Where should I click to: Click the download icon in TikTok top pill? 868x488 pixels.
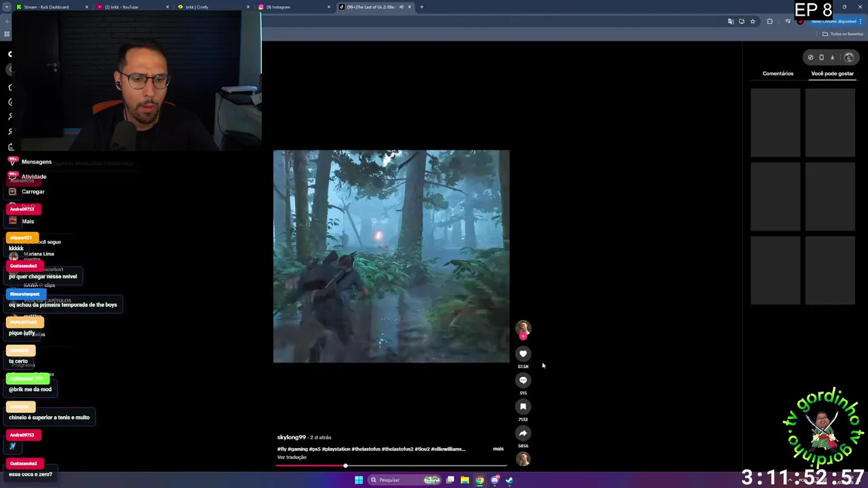click(832, 58)
